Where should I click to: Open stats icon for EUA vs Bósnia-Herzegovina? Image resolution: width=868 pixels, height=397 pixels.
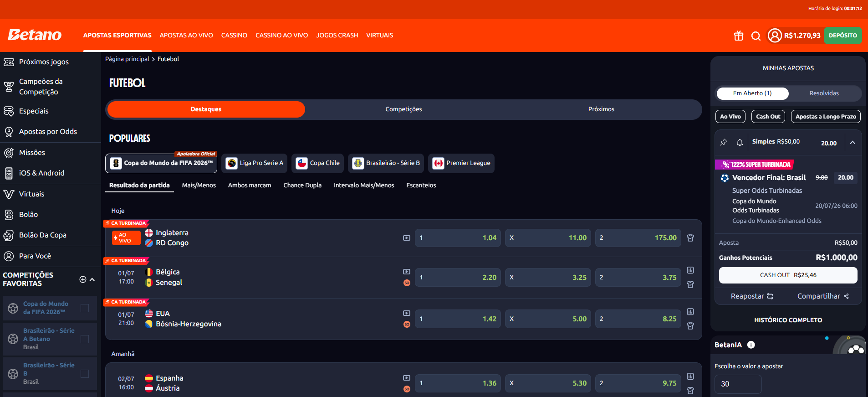pos(690,312)
